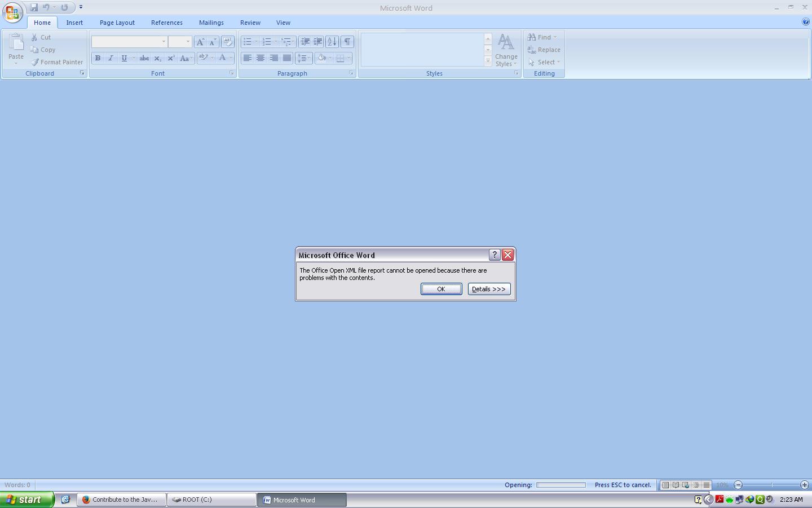Toggle Italic formatting
The height and width of the screenshot is (508, 812).
(x=111, y=58)
